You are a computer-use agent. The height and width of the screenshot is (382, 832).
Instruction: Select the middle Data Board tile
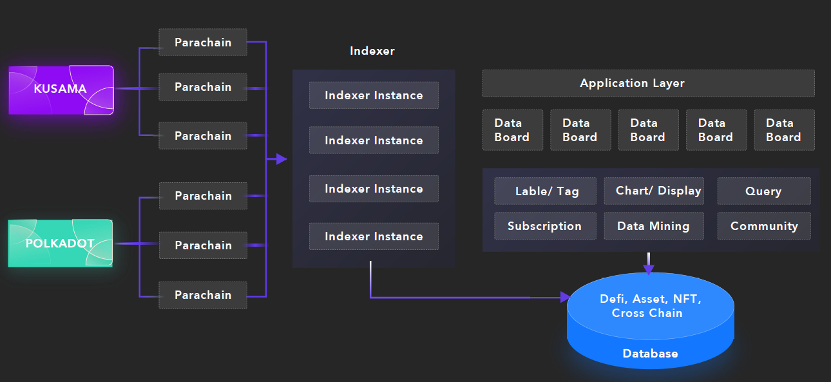pos(648,130)
